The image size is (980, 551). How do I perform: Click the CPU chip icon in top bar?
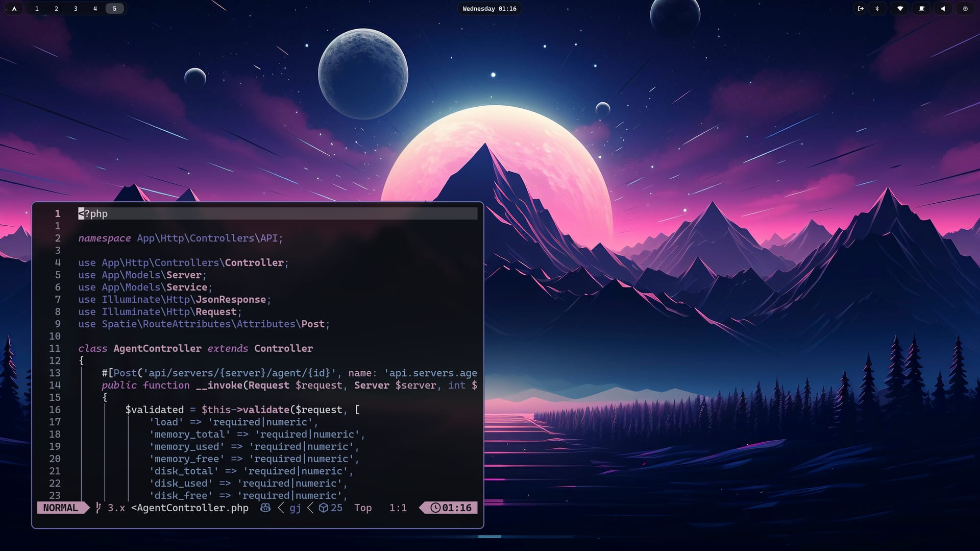click(x=965, y=9)
